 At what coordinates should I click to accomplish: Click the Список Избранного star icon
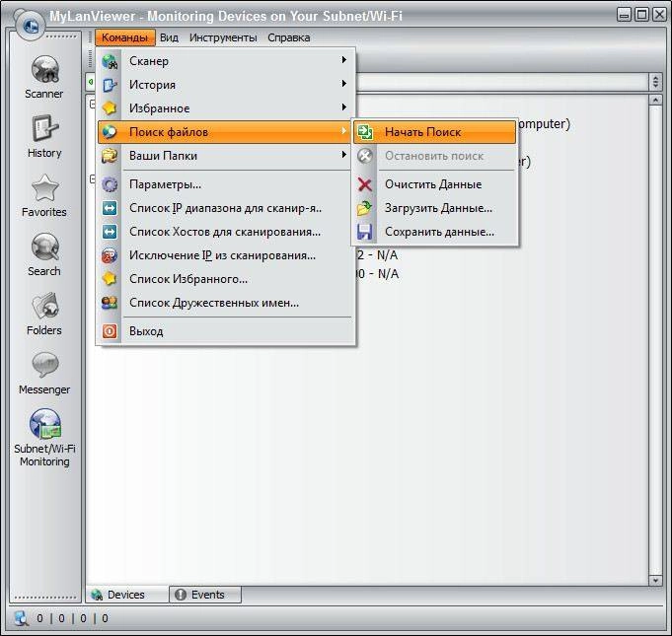coord(110,279)
